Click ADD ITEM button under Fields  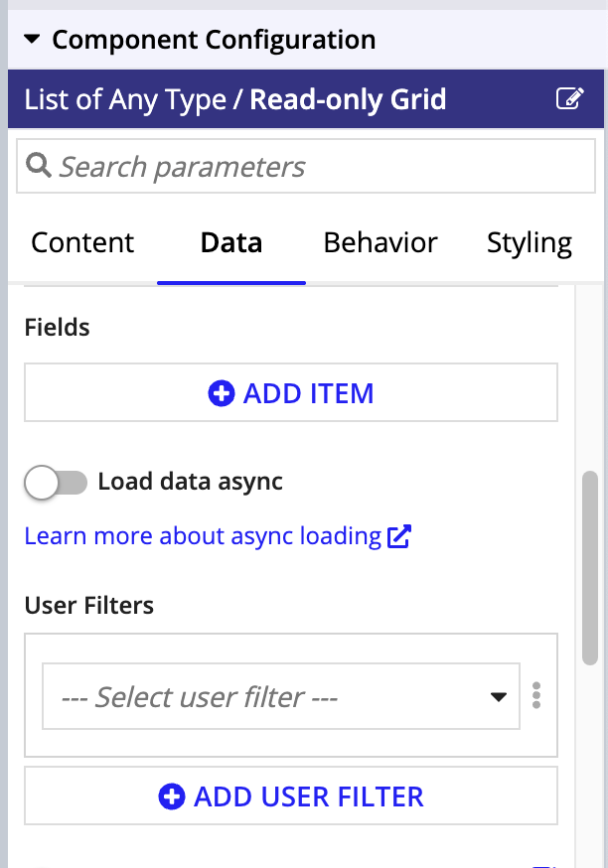pyautogui.click(x=291, y=393)
